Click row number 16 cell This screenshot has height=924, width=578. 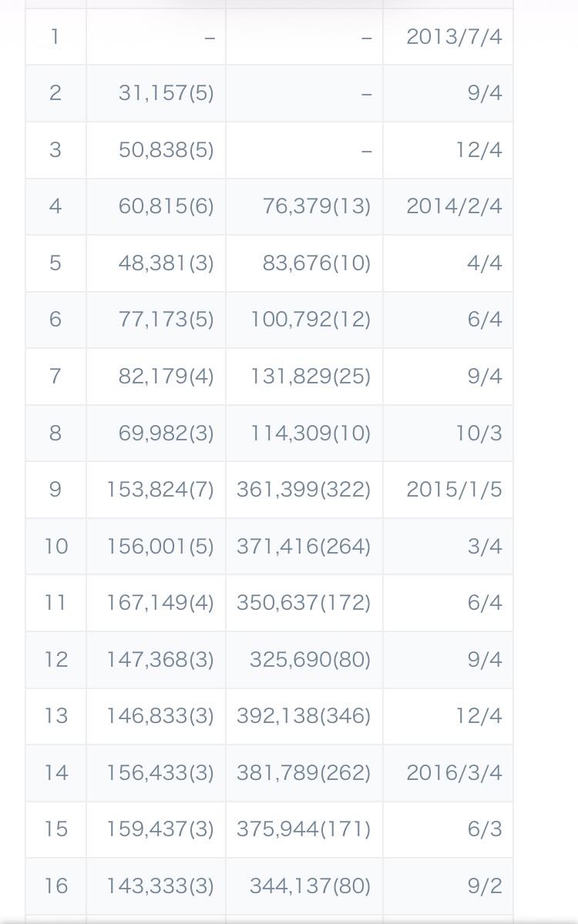(55, 885)
